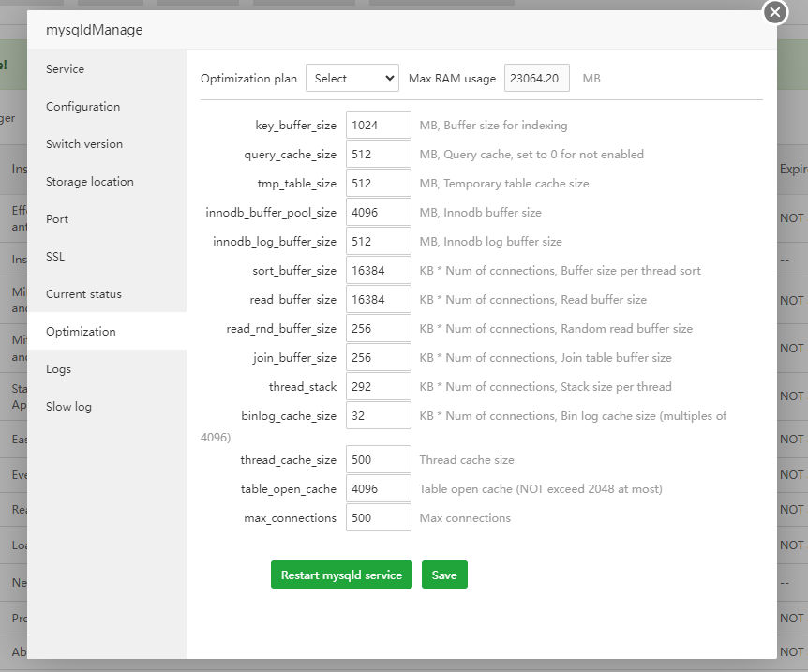
Task: Focus the thread_cache_size field
Action: pos(378,459)
